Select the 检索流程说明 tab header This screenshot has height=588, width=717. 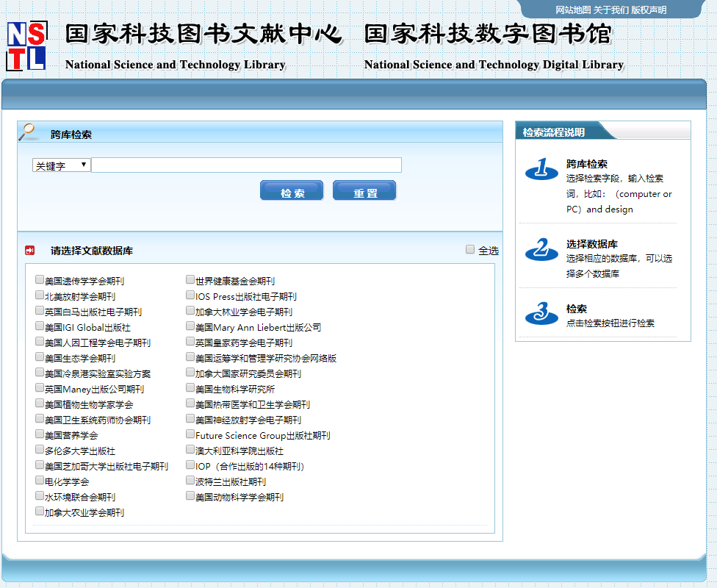tap(555, 132)
